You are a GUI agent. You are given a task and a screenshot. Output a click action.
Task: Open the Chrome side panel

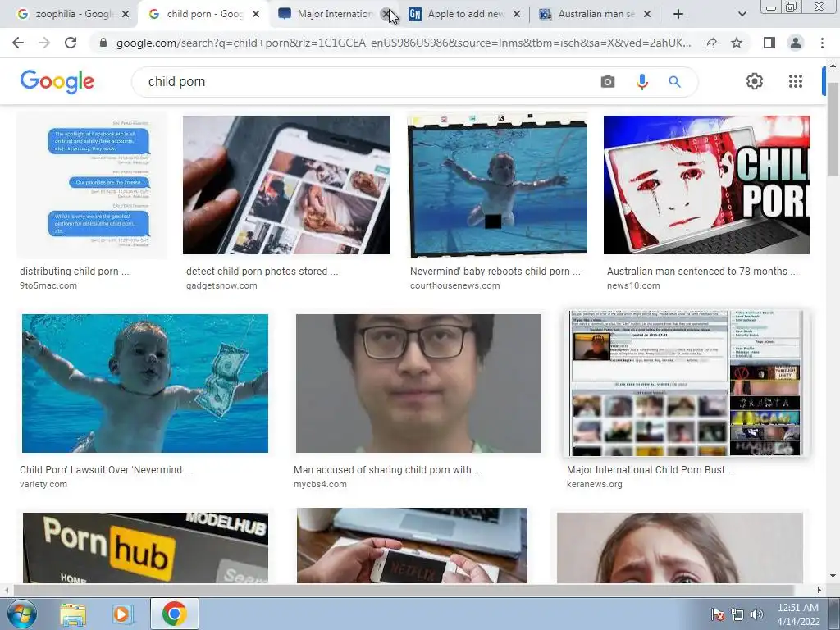(x=769, y=43)
